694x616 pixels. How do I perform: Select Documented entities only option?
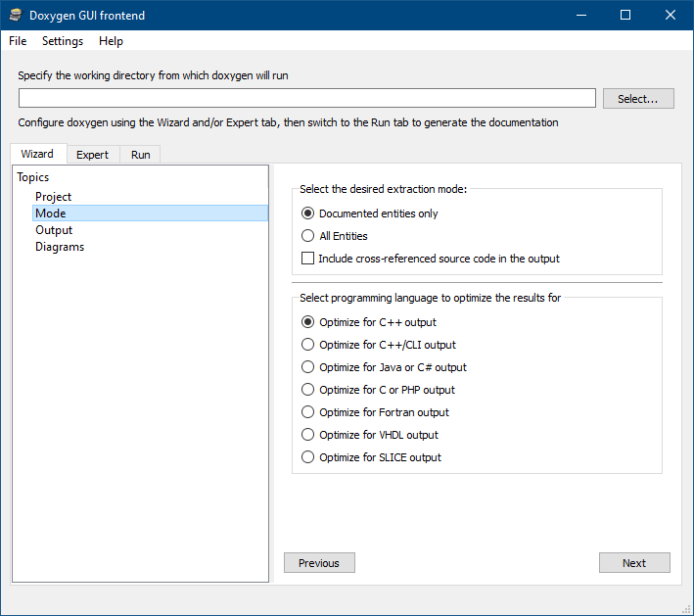(x=308, y=213)
